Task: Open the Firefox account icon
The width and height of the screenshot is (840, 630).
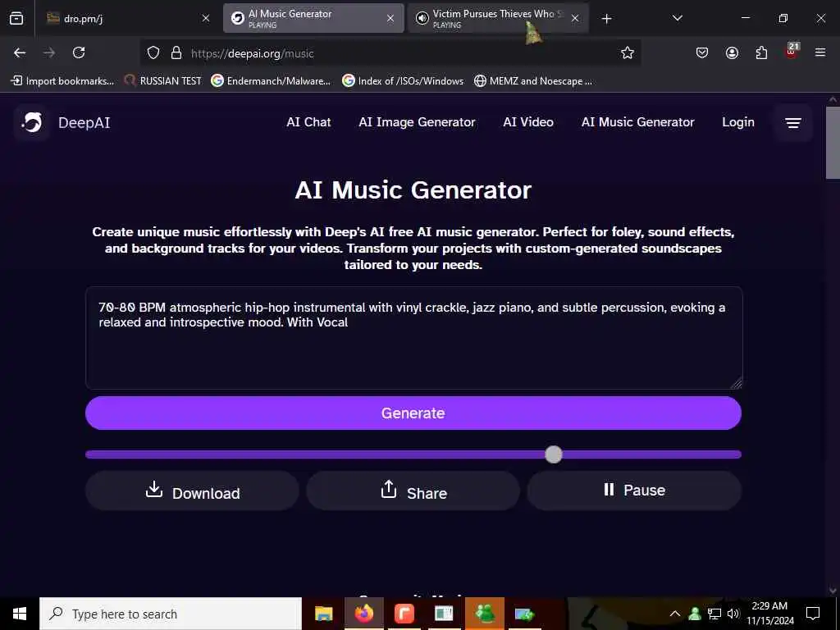Action: 732,52
